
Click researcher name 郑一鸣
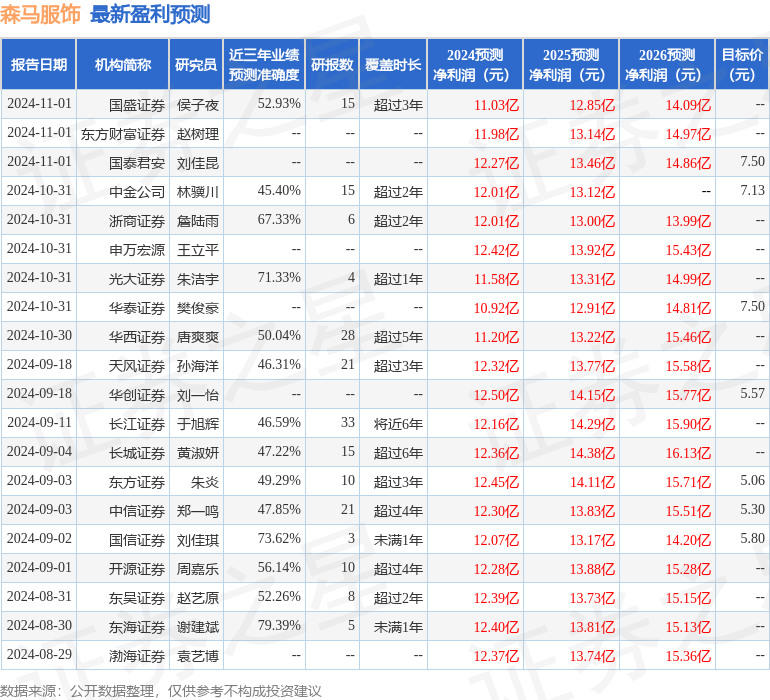pos(198,510)
